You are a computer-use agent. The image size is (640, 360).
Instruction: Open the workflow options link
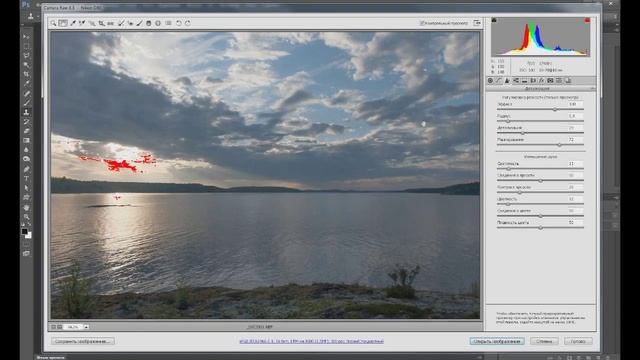pos(311,341)
